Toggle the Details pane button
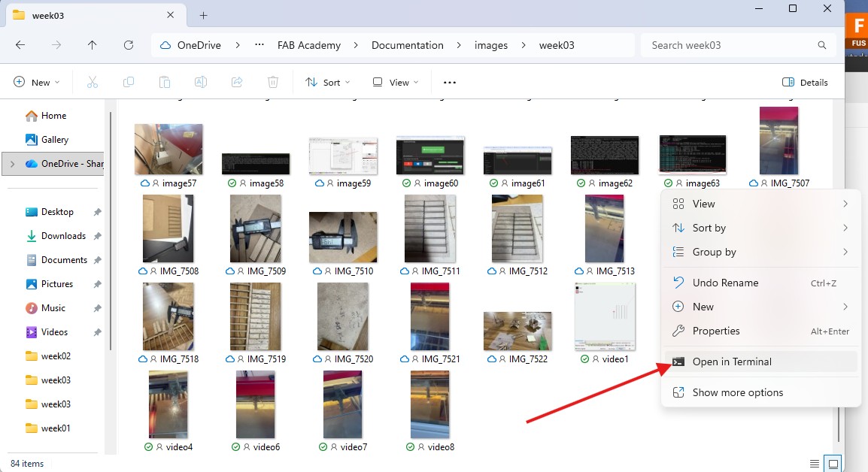The width and height of the screenshot is (868, 472). coord(805,83)
